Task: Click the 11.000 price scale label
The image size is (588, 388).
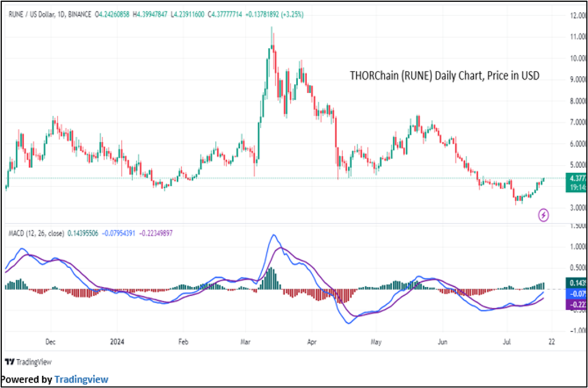Action: (x=577, y=37)
